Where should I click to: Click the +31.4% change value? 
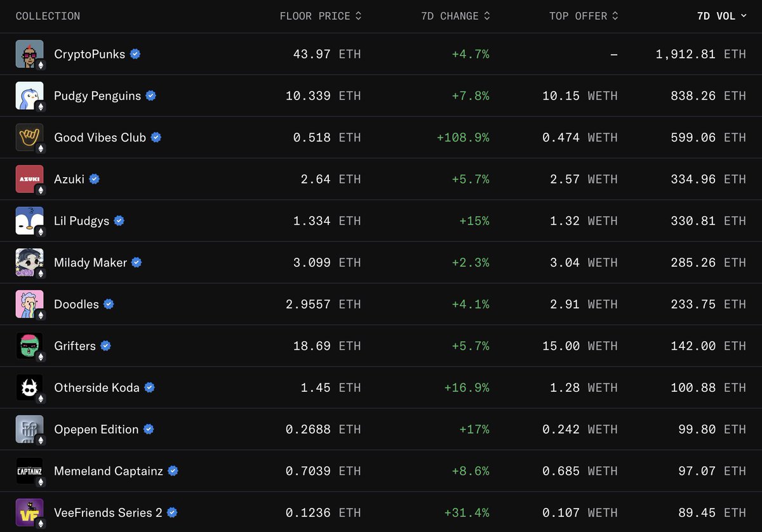click(x=467, y=512)
